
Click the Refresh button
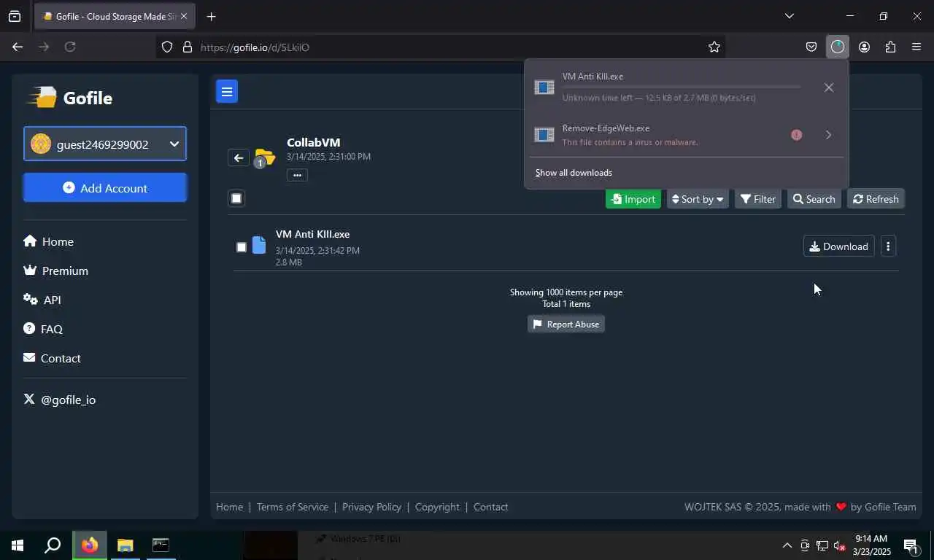pyautogui.click(x=876, y=199)
